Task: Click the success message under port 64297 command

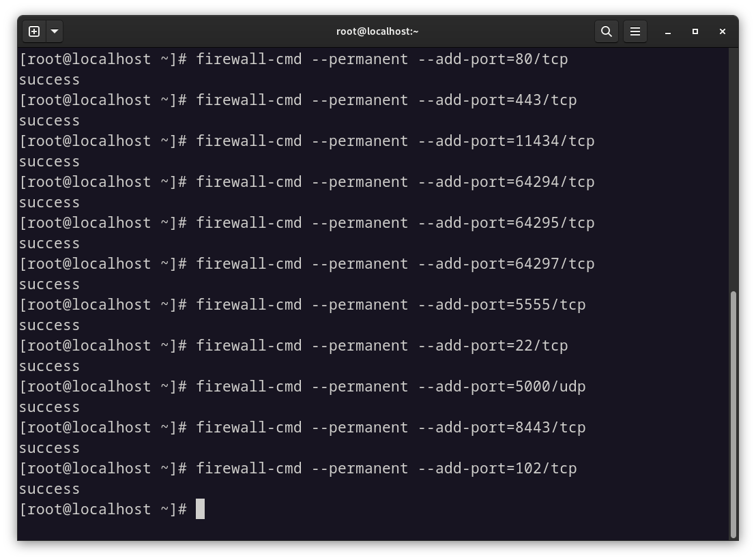Action: tap(49, 284)
